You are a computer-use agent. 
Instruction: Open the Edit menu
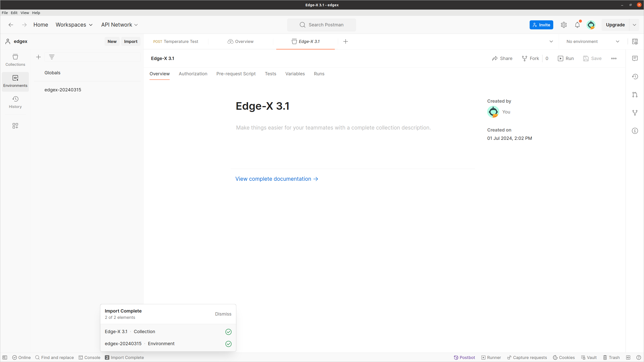click(x=14, y=13)
